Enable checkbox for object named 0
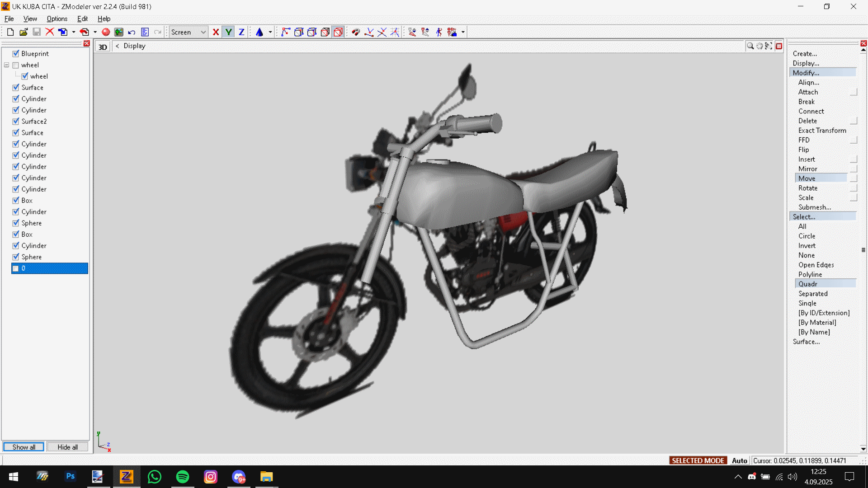868x488 pixels. [x=16, y=268]
